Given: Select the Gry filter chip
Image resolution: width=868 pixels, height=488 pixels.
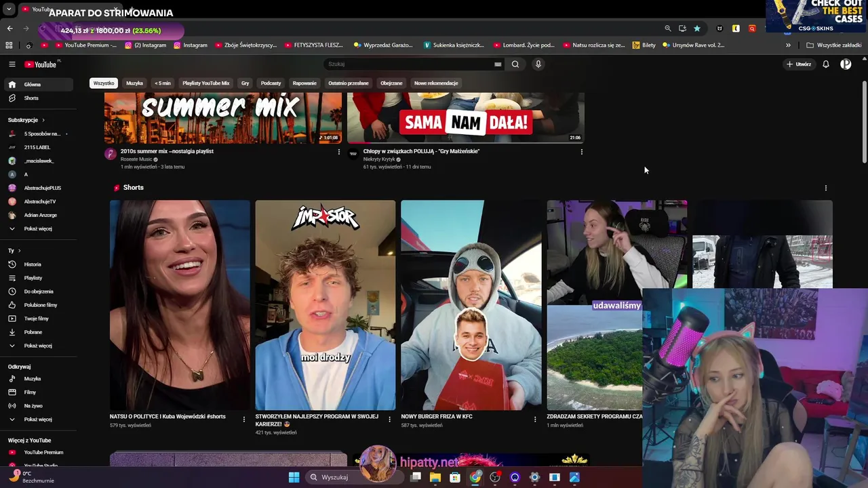Looking at the screenshot, I should click(245, 83).
